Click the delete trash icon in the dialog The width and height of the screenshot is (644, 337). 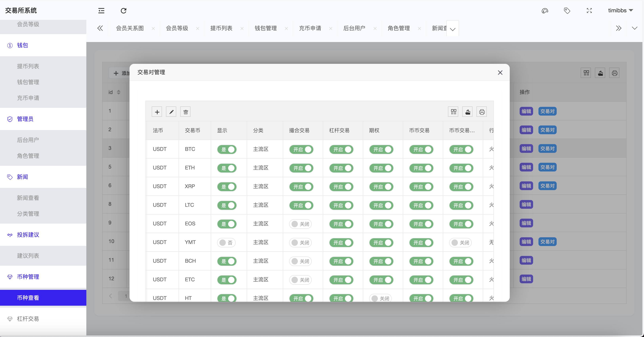pos(185,112)
